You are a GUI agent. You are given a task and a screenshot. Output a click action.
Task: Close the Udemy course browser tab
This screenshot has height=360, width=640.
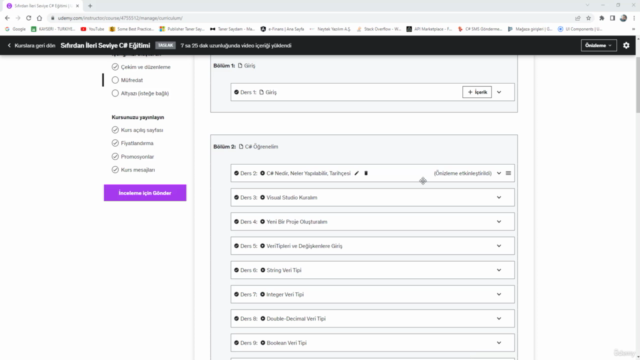tap(78, 6)
